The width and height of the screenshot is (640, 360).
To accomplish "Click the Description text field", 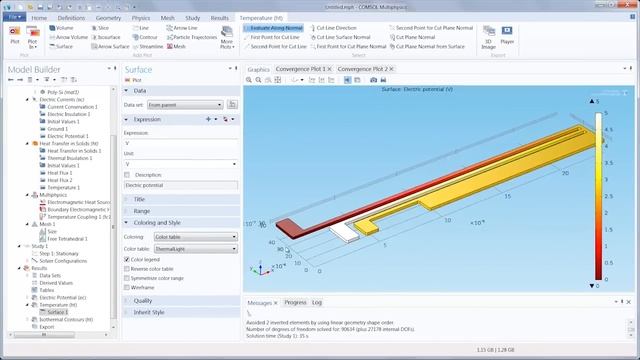I will click(180, 185).
